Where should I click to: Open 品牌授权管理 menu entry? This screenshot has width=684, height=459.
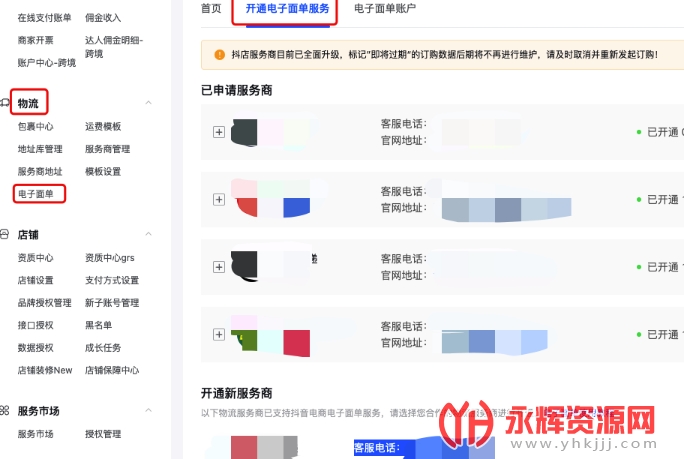coord(44,303)
